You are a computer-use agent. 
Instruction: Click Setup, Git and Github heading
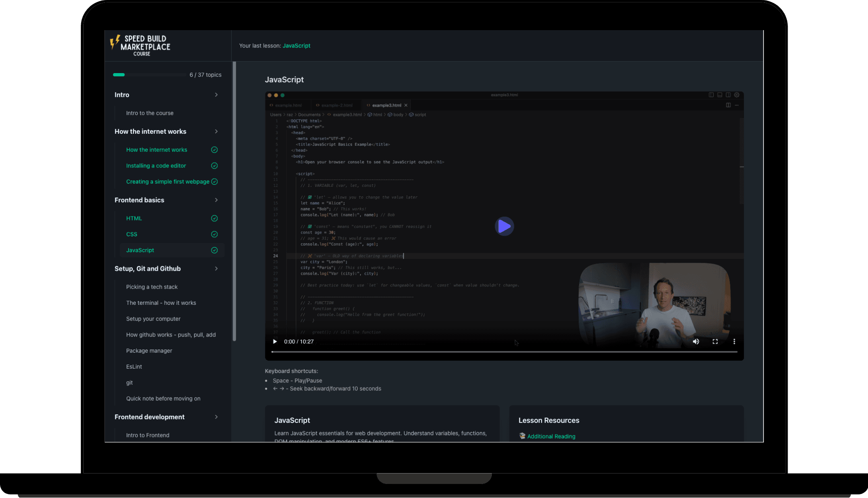(x=147, y=269)
